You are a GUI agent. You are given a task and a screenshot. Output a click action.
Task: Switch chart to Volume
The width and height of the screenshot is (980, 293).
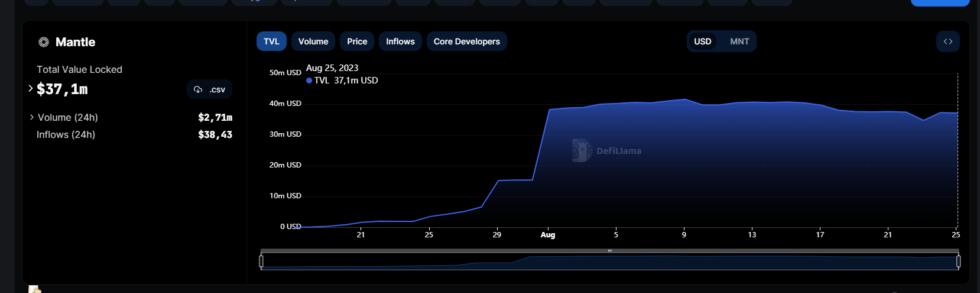313,41
